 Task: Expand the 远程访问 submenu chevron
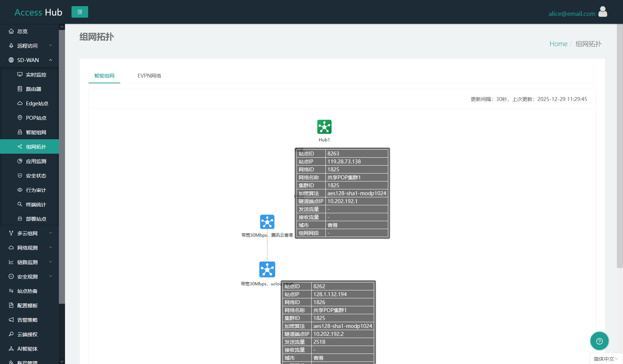point(51,45)
